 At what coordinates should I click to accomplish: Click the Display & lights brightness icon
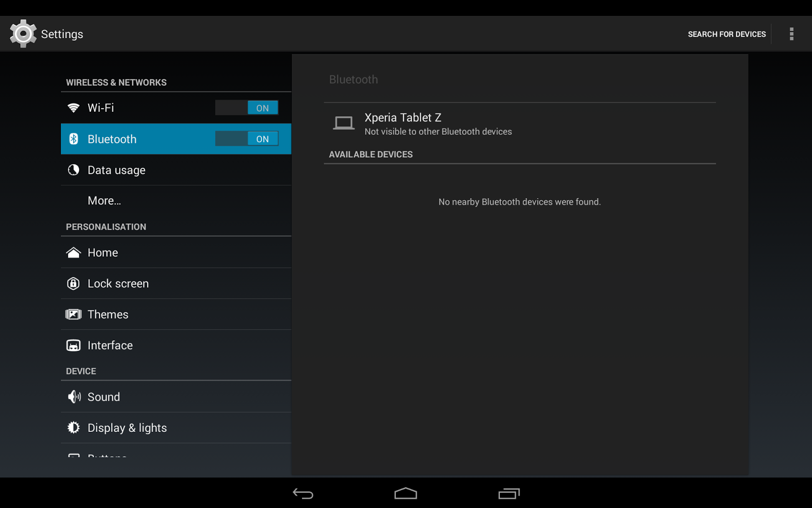coord(74,428)
